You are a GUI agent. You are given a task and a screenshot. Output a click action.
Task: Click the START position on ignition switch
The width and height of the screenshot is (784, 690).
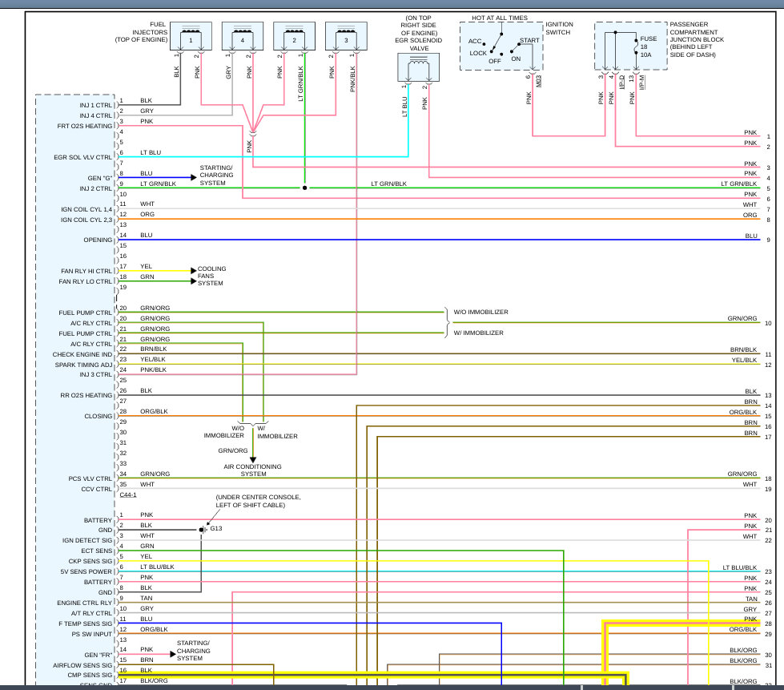coord(529,41)
